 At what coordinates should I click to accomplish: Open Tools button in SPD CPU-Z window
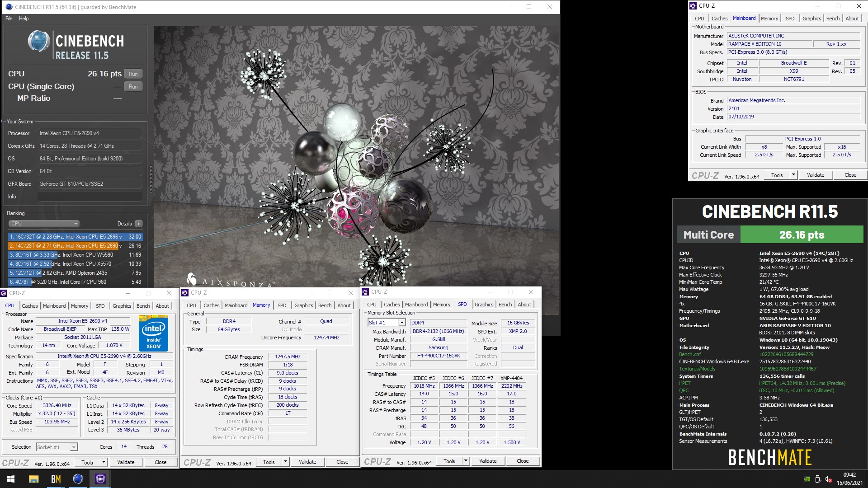point(449,461)
